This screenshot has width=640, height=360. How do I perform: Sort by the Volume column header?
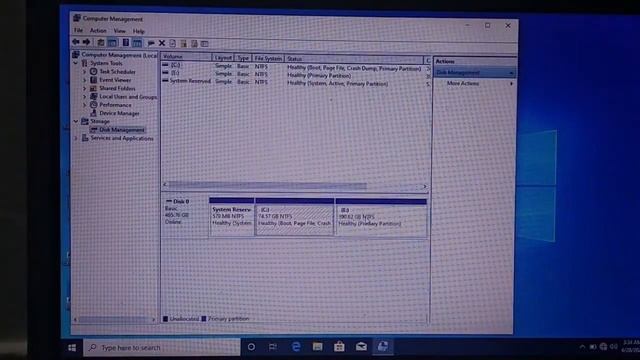pos(187,57)
